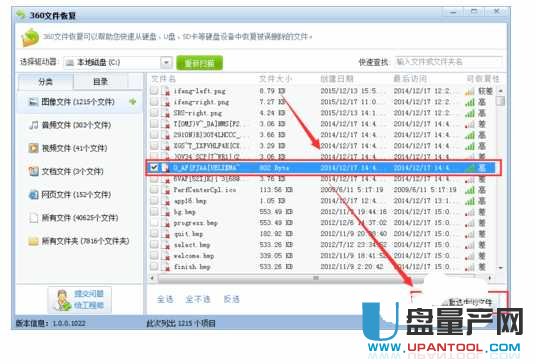536x364 pixels.
Task: Tick the checkbox for app16.bmp
Action: click(154, 200)
